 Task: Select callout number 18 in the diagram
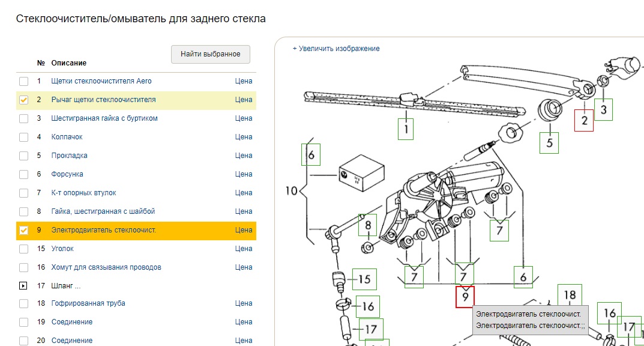coord(570,295)
